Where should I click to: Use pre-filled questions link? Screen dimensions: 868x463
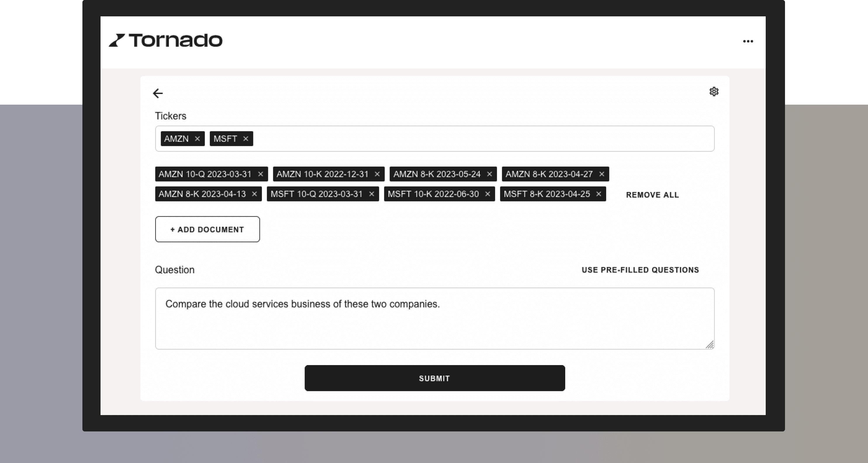pyautogui.click(x=640, y=270)
